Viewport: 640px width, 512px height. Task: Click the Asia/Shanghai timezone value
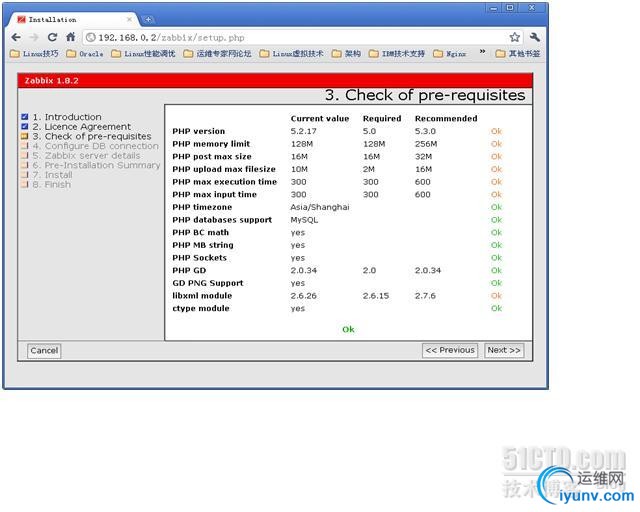(x=320, y=207)
